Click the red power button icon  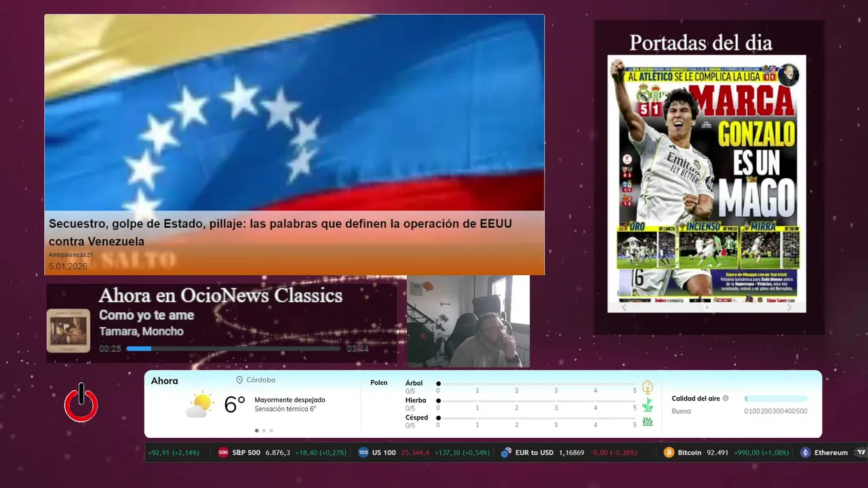(81, 403)
